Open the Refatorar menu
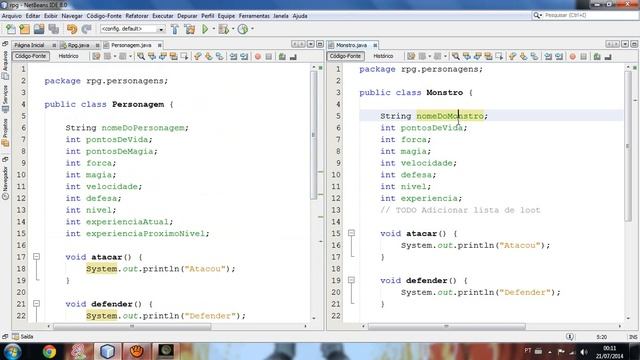Screen dimensions: 640x360 point(137,16)
